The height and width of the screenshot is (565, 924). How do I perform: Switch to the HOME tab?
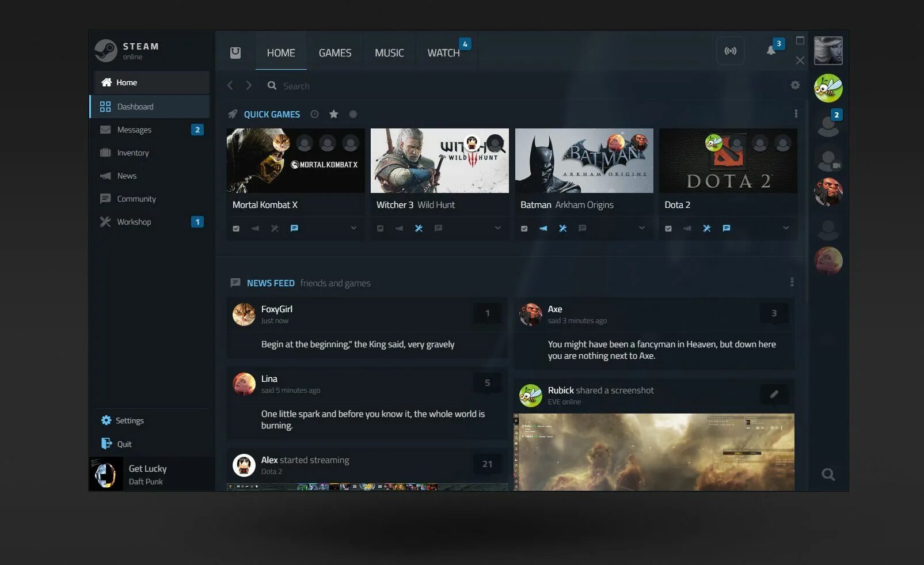click(281, 53)
